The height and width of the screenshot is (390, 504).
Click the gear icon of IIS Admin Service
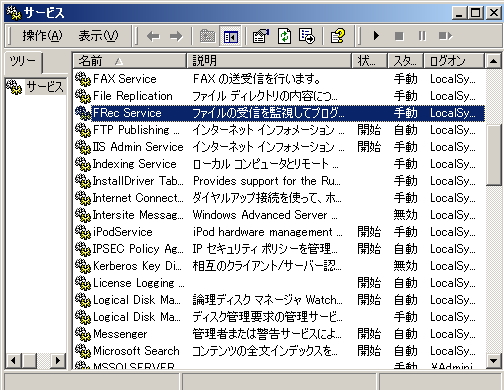(x=83, y=147)
